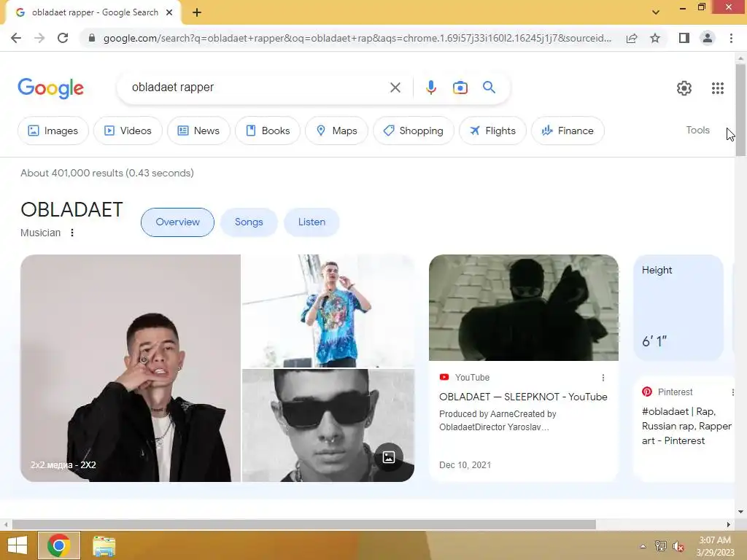Search by image with camera icon
Viewport: 747px width, 560px height.
[460, 87]
